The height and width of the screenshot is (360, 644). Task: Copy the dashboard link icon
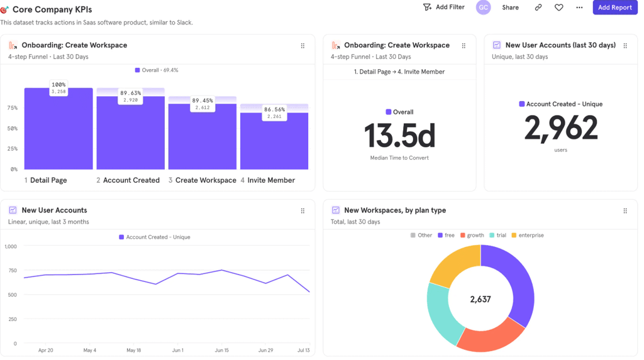[538, 8]
